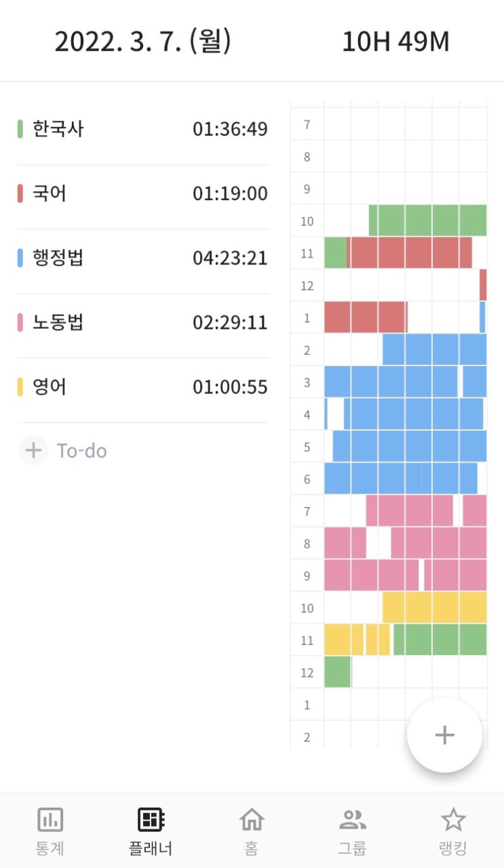Open the 랭킹 ranking star icon

pyautogui.click(x=453, y=820)
